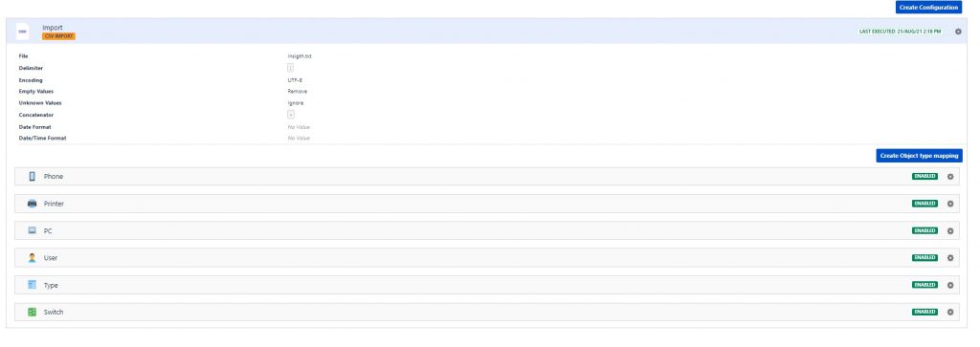
Task: Click Create Object type mapping button
Action: [919, 156]
